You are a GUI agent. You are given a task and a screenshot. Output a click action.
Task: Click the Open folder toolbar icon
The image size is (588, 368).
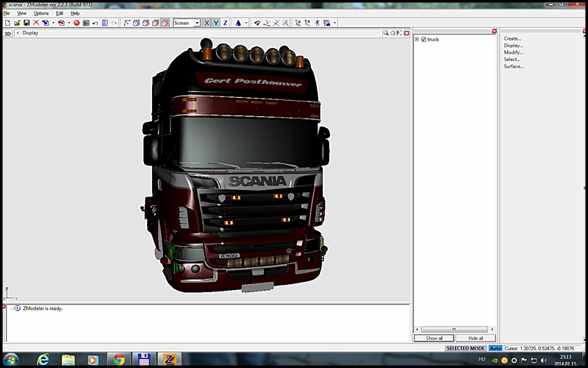click(16, 23)
